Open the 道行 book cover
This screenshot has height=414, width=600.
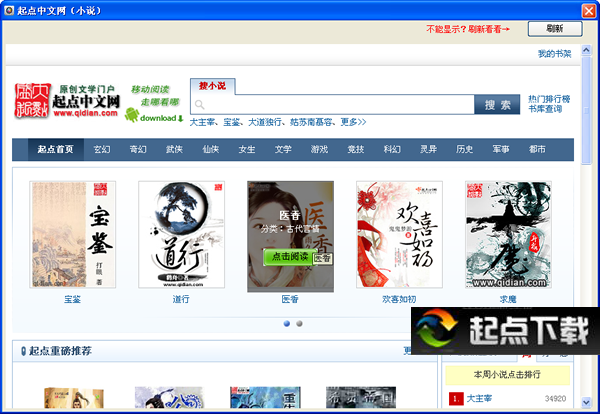click(x=181, y=235)
